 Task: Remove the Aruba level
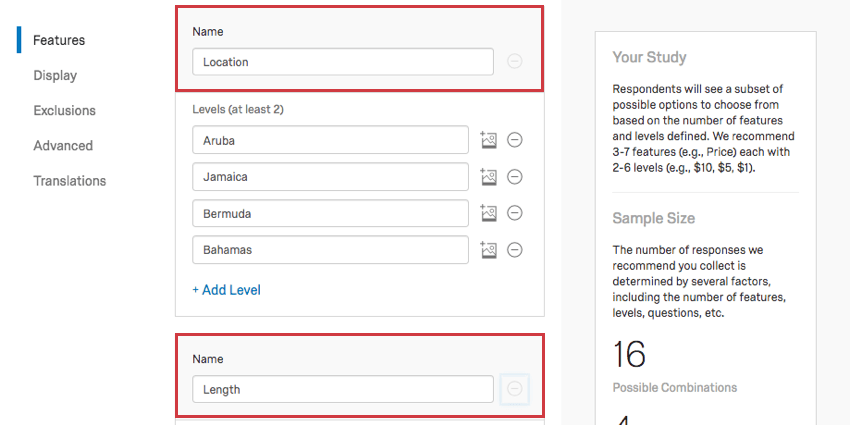point(514,140)
